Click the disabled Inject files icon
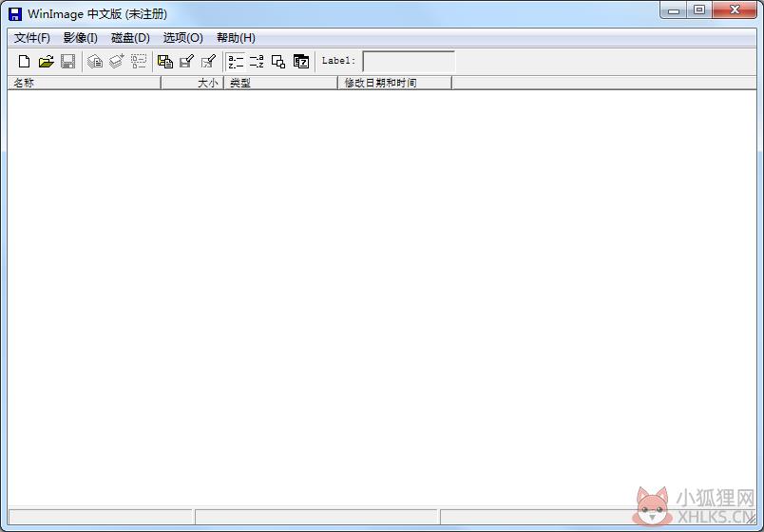This screenshot has height=532, width=764. point(94,62)
